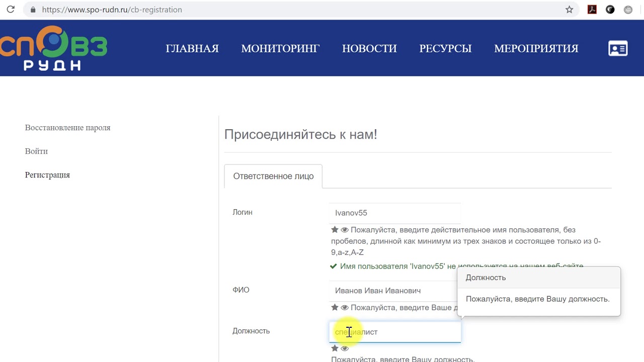Click the required star icon under ФИО
The width and height of the screenshot is (644, 362).
coord(335,307)
